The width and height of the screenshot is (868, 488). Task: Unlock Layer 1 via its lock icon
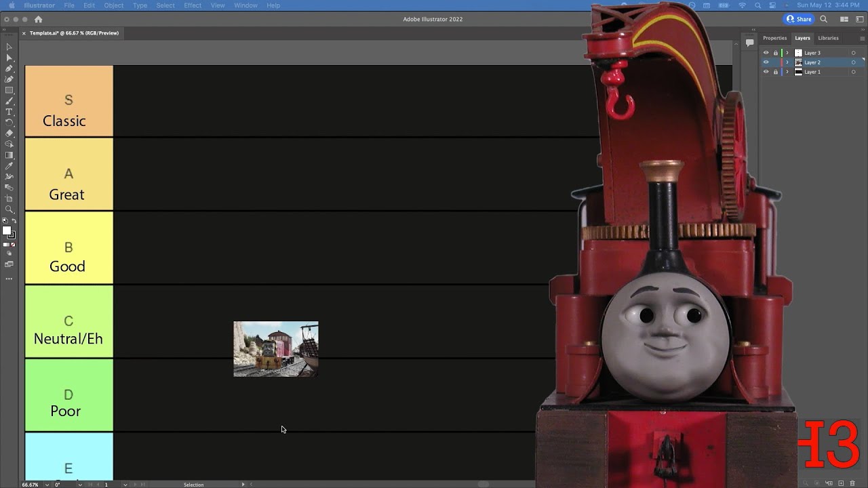point(776,72)
